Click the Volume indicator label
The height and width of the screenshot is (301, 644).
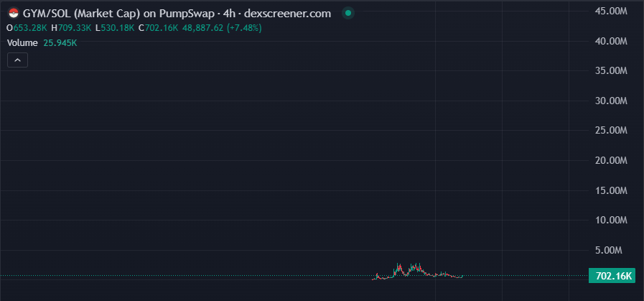click(x=22, y=43)
